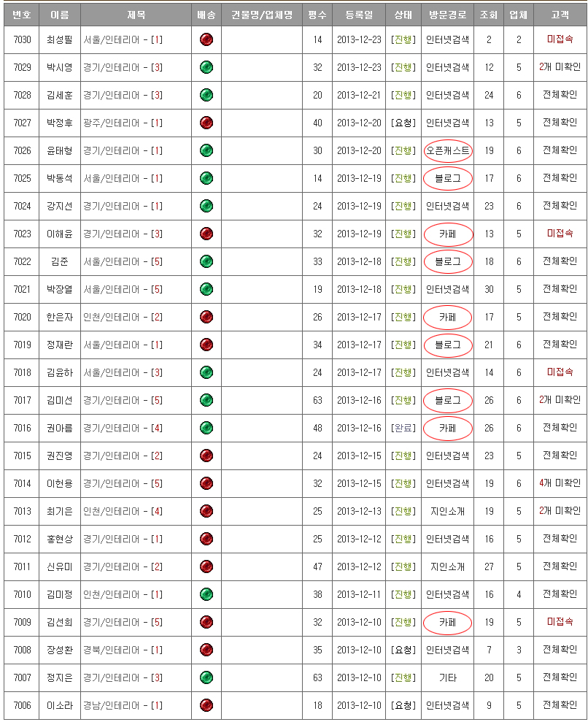Image resolution: width=588 pixels, height=722 pixels.
Task: Click the red status icon in row 7013
Action: [x=206, y=511]
